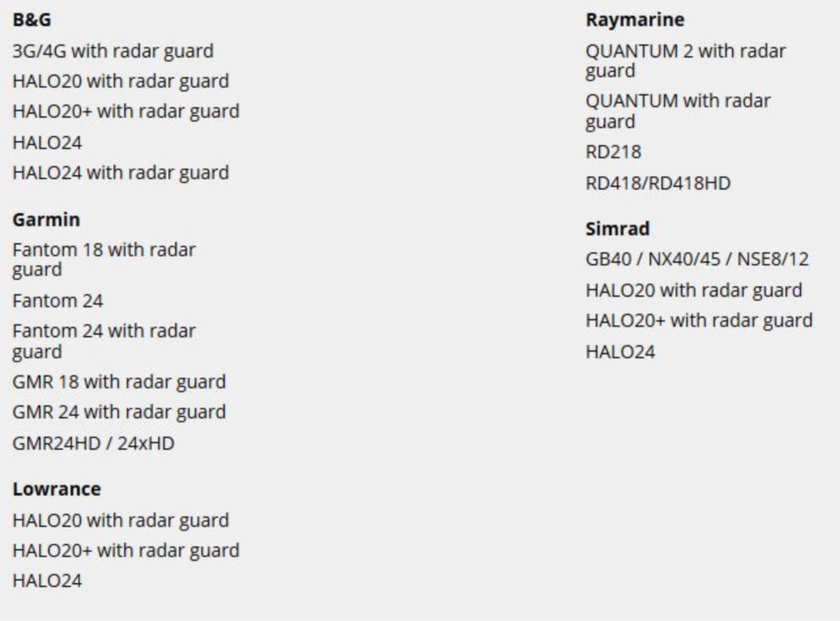Choose Garmin Fantom 24 without guard
The width and height of the screenshot is (840, 621).
pyautogui.click(x=58, y=301)
